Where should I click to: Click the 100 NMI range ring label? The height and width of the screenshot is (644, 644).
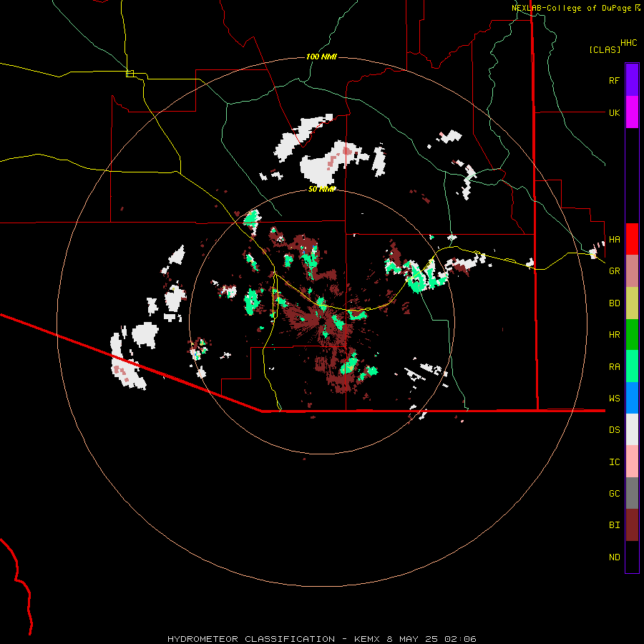[321, 57]
